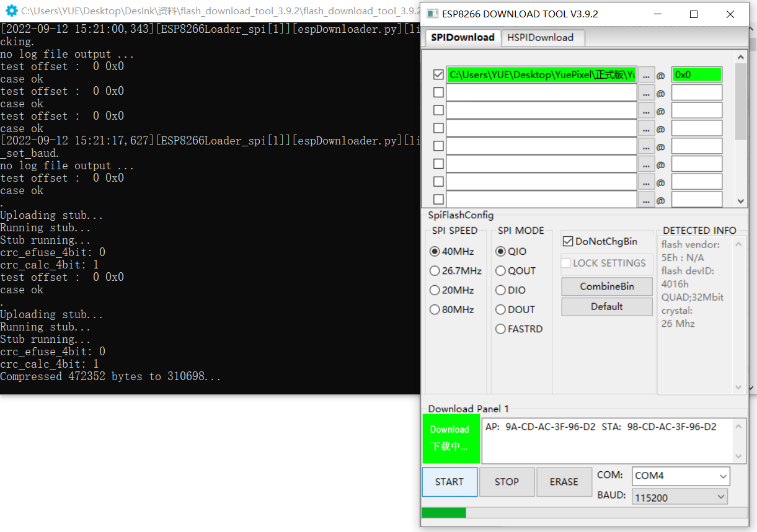Click the console window gear icon
Image resolution: width=757 pixels, height=532 pixels.
coord(11,11)
